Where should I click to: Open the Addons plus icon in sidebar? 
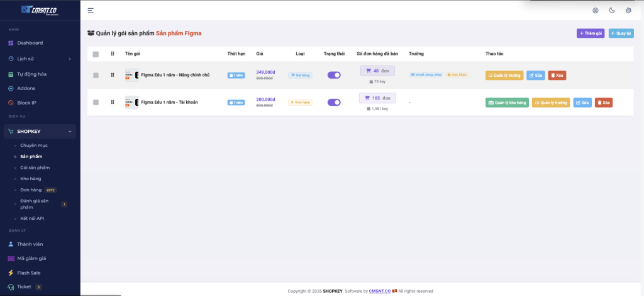(x=11, y=88)
